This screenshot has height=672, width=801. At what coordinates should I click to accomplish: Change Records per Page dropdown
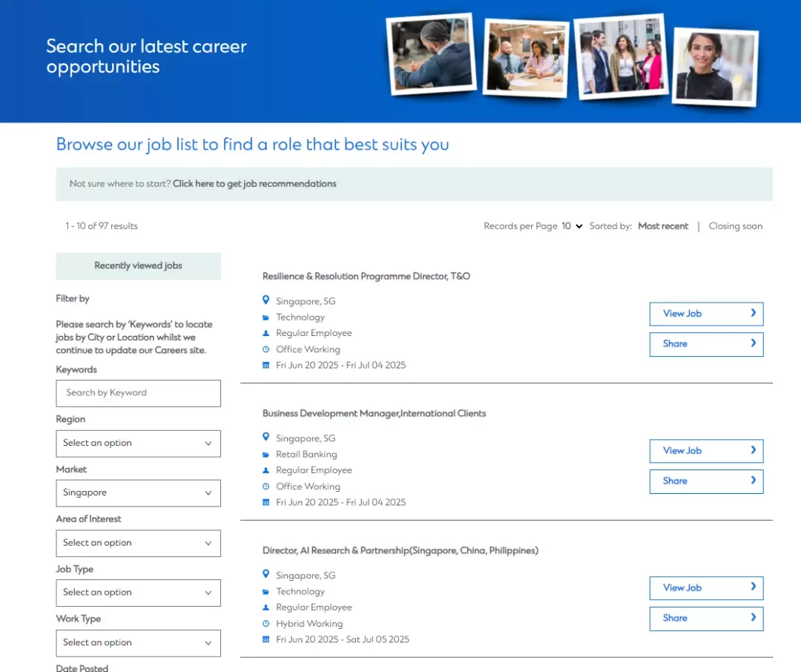tap(572, 226)
